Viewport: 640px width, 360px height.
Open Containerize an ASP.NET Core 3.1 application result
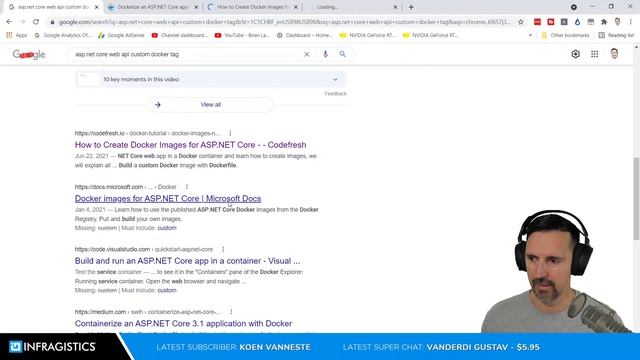point(183,323)
